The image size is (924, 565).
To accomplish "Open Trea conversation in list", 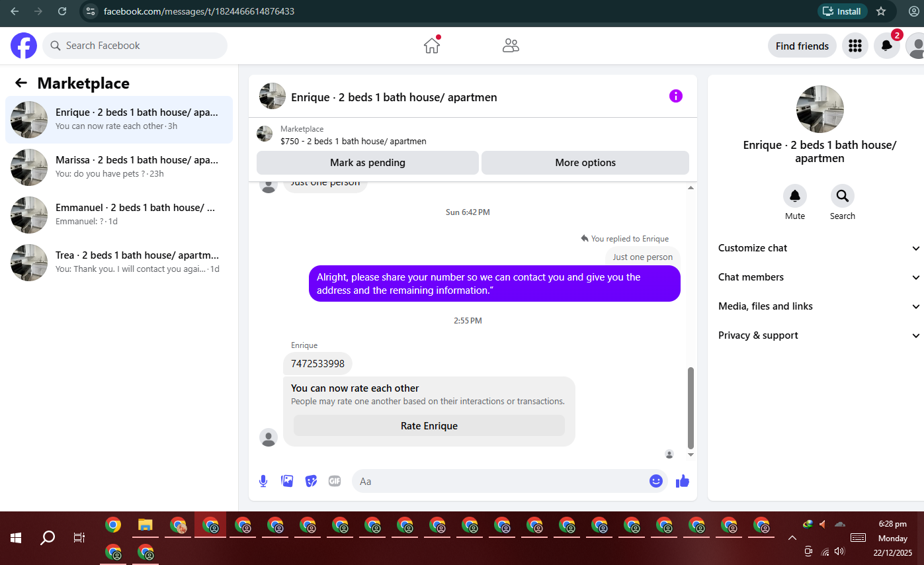I will [119, 263].
